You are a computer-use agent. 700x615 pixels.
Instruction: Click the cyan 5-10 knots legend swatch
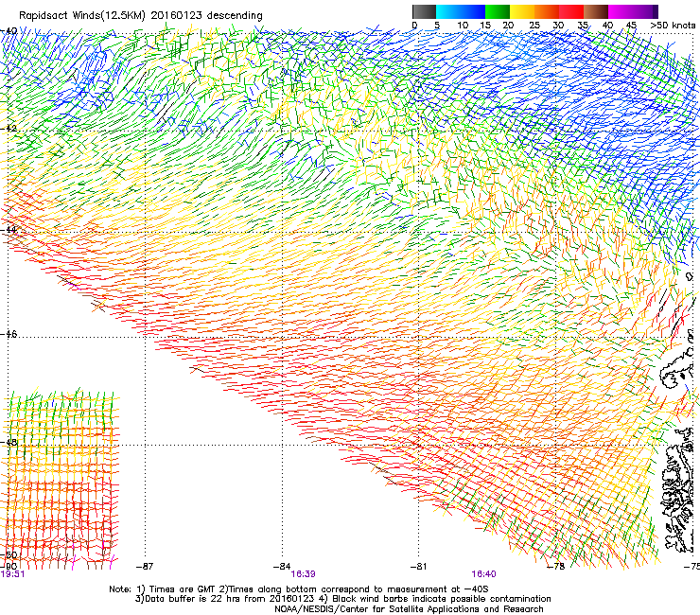click(448, 11)
